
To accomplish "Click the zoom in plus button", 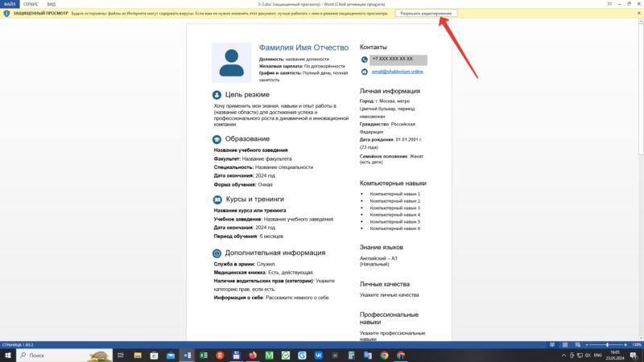I will coord(625,345).
